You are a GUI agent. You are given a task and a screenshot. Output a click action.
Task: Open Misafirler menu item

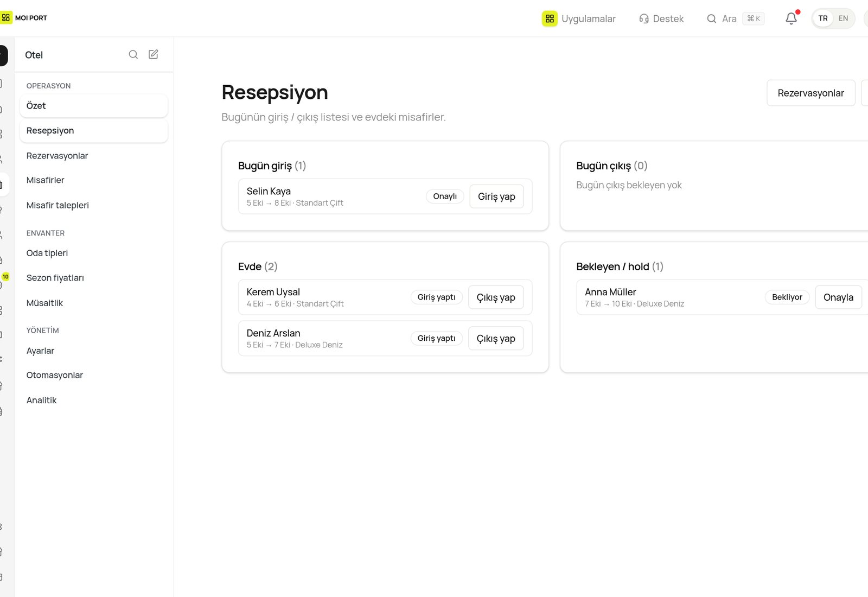(94, 180)
